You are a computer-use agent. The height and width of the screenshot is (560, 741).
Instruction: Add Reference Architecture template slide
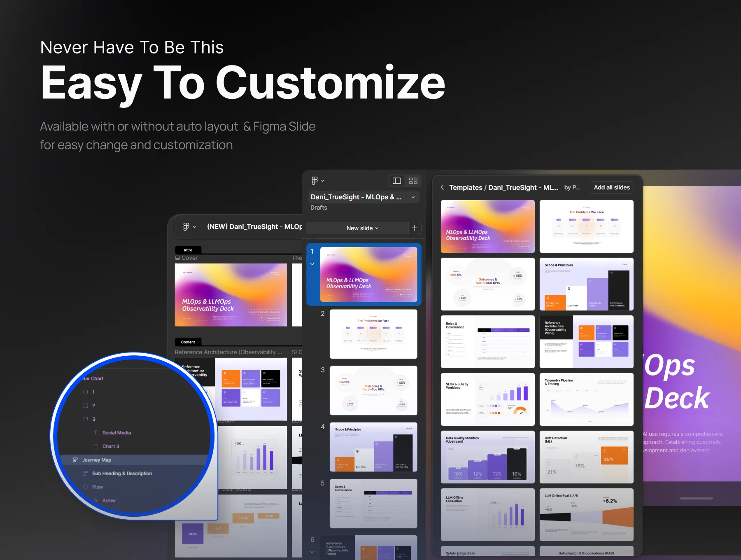coord(586,342)
